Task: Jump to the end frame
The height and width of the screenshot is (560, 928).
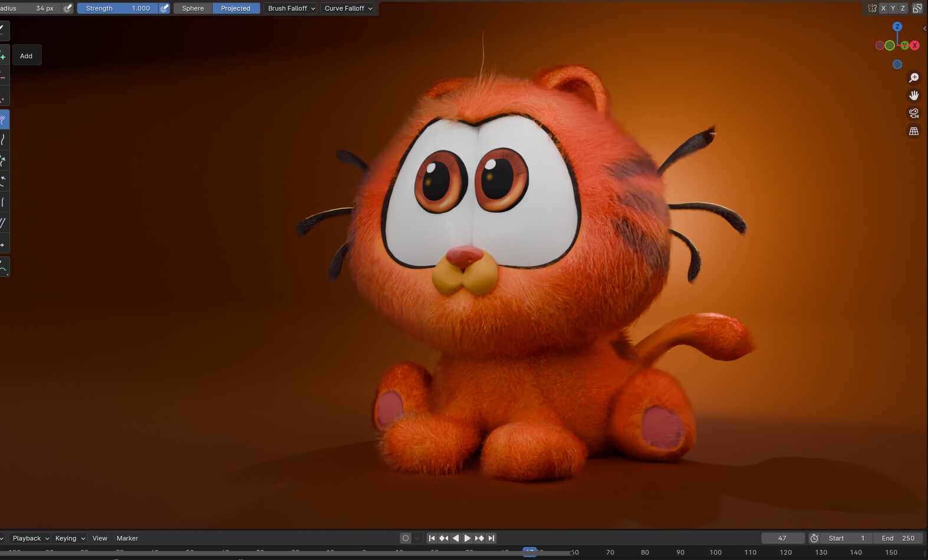Action: pyautogui.click(x=491, y=538)
